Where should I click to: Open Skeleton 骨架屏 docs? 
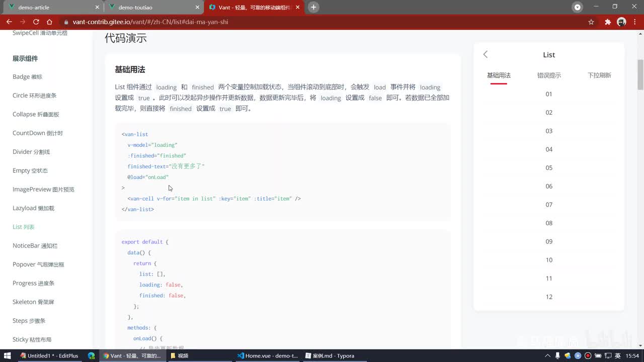click(x=33, y=302)
